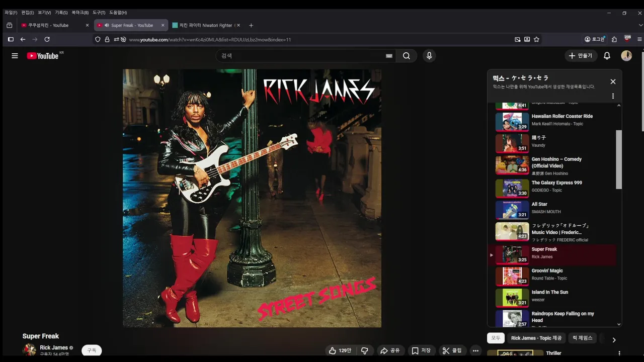Open 로그인 Firefox account button
Viewport: 644px width, 362px height.
(595, 39)
